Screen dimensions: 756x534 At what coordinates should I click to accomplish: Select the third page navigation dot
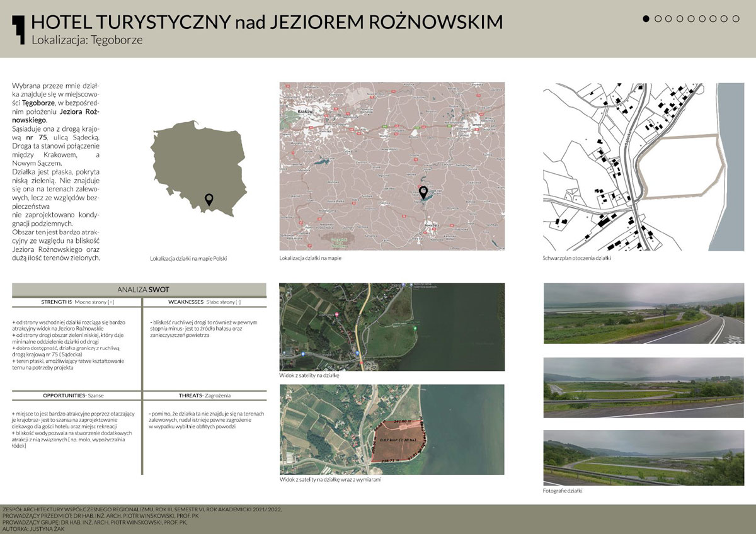(x=668, y=18)
